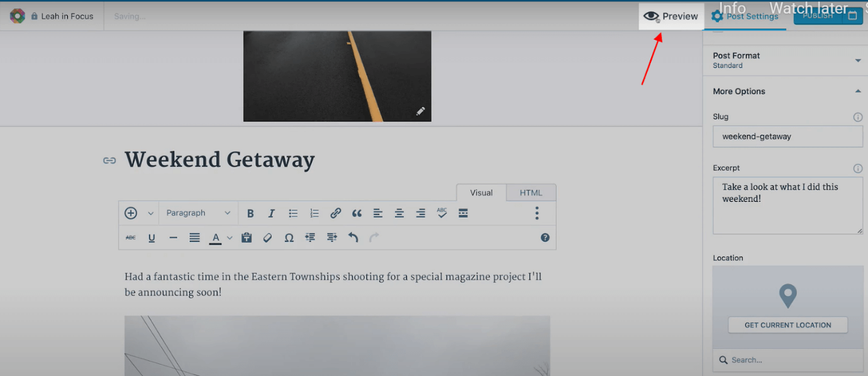The image size is (868, 376).
Task: Underline the selected text
Action: pyautogui.click(x=152, y=238)
